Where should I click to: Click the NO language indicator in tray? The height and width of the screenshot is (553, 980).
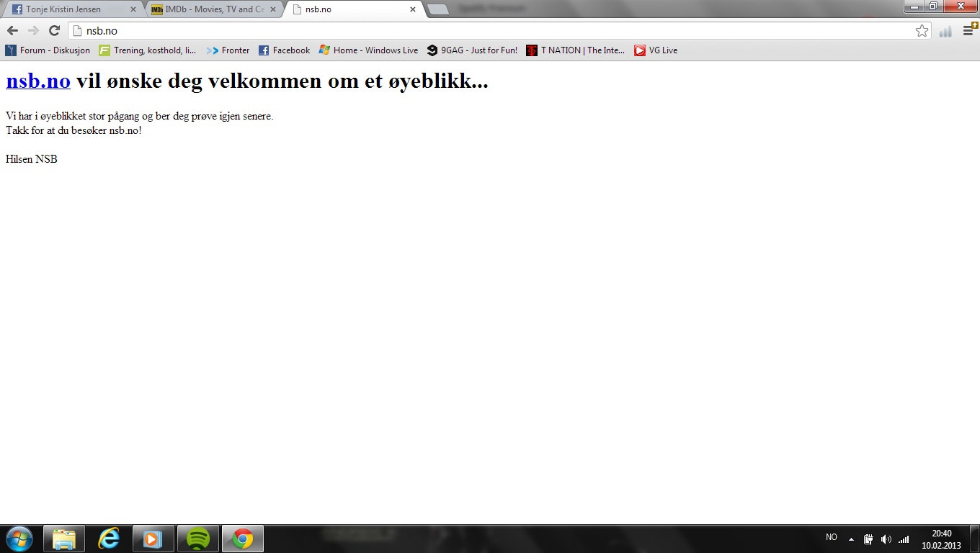pos(832,538)
